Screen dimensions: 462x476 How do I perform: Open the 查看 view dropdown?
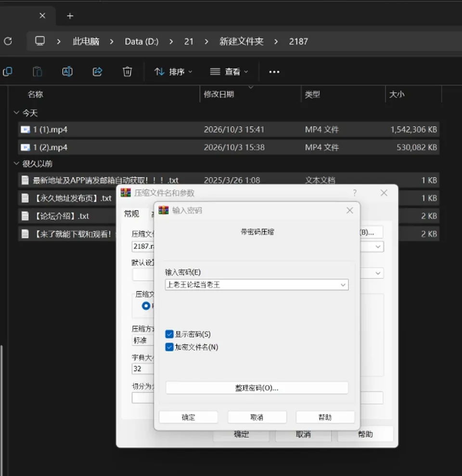[x=229, y=72]
